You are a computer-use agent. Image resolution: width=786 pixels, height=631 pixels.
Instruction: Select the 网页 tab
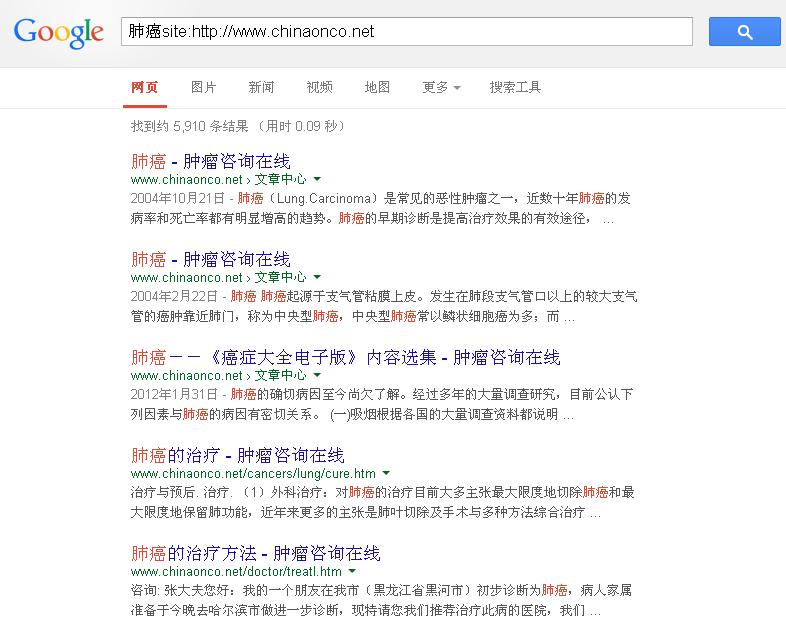coord(144,87)
